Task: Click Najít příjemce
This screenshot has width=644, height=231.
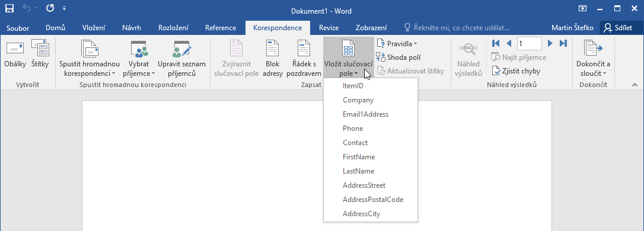Action: [519, 57]
